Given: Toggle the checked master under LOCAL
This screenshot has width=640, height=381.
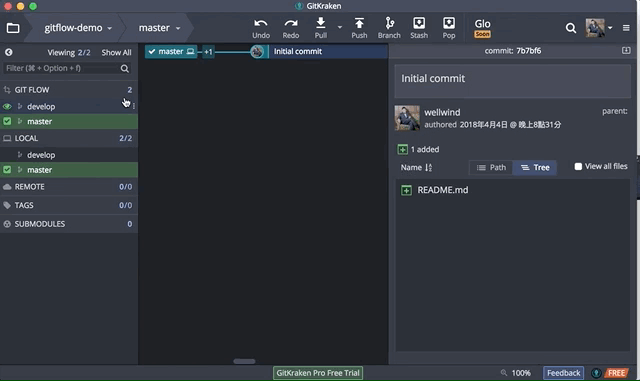Looking at the screenshot, I should click(x=7, y=169).
